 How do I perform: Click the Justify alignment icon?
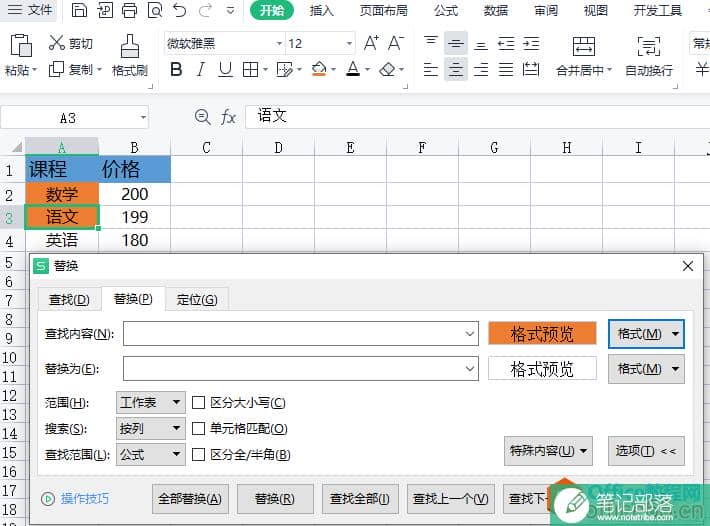click(506, 70)
